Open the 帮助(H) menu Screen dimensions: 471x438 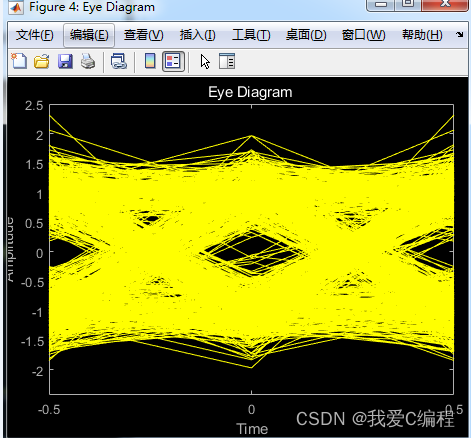[x=422, y=35]
